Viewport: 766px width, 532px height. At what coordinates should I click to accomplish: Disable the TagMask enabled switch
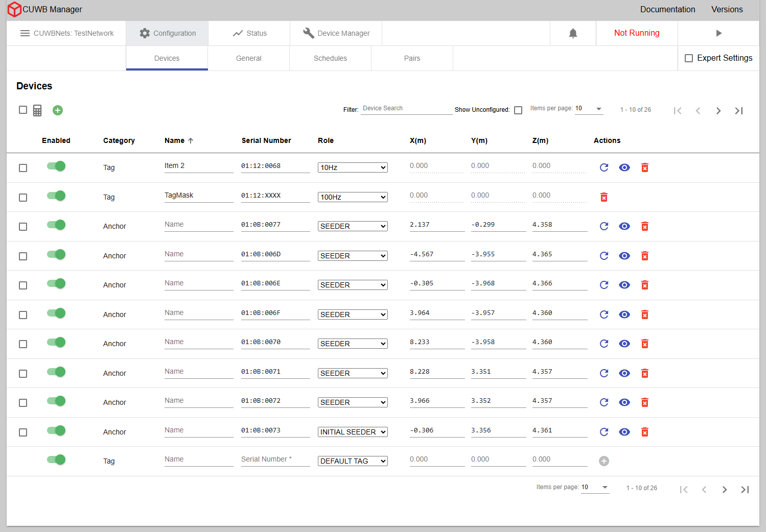point(56,196)
